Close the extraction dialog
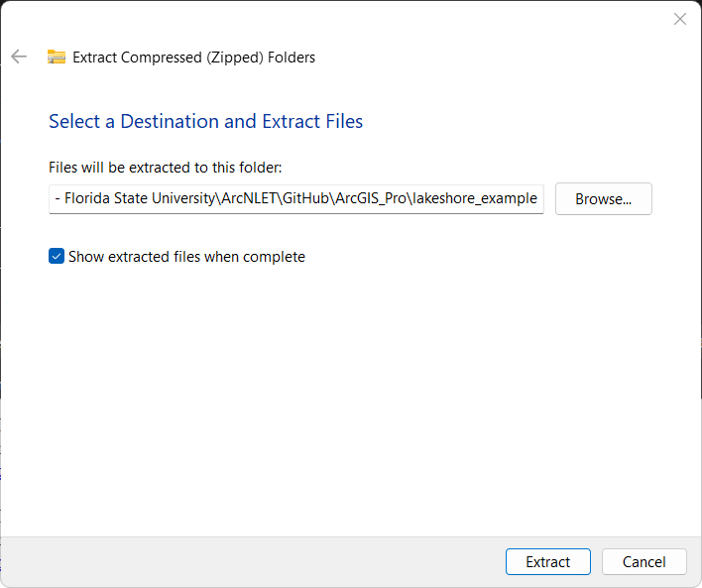 pyautogui.click(x=679, y=19)
